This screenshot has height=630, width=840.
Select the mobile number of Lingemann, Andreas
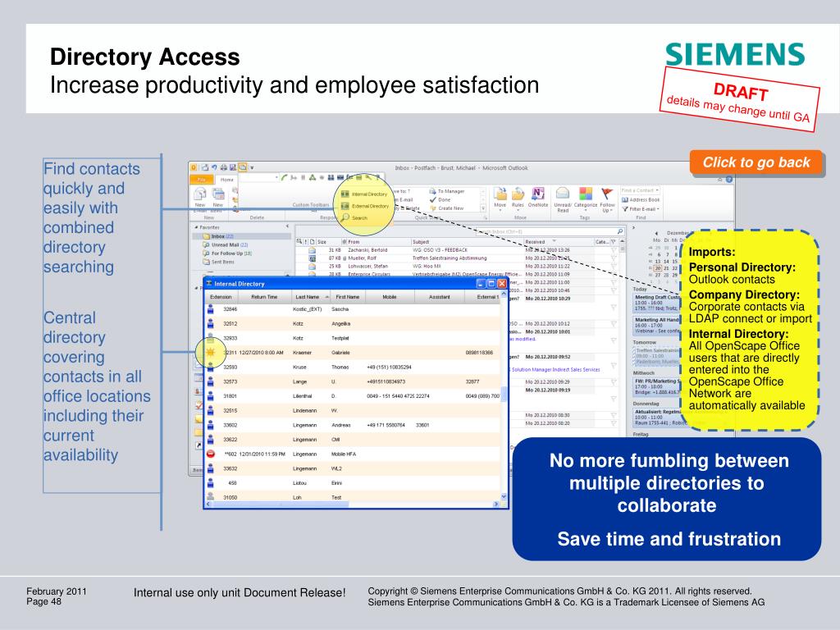(386, 426)
